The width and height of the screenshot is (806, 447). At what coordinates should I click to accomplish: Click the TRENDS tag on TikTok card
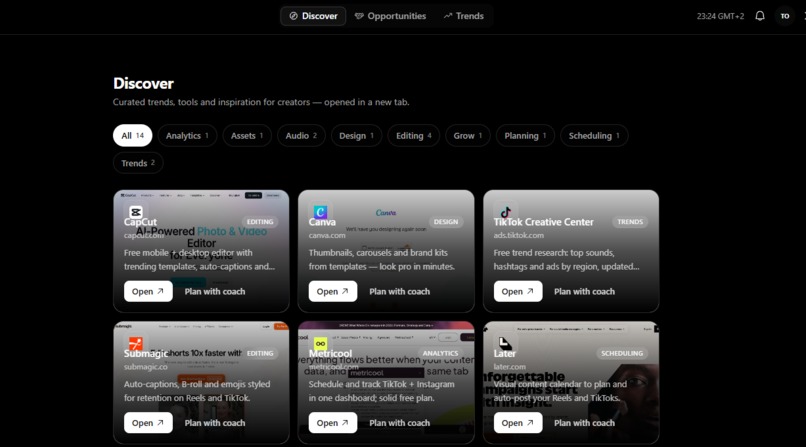click(630, 222)
